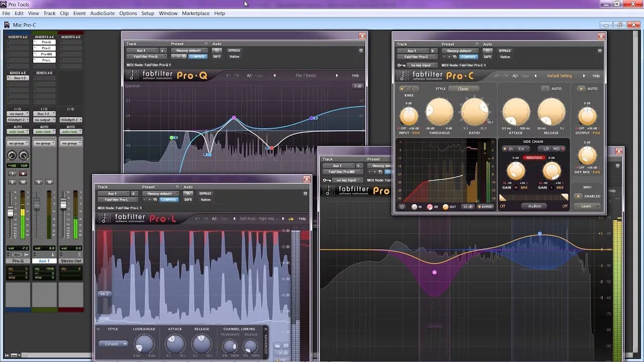Open auto read selector on Aux 1 track
This screenshot has height=362, width=644.
44,132
